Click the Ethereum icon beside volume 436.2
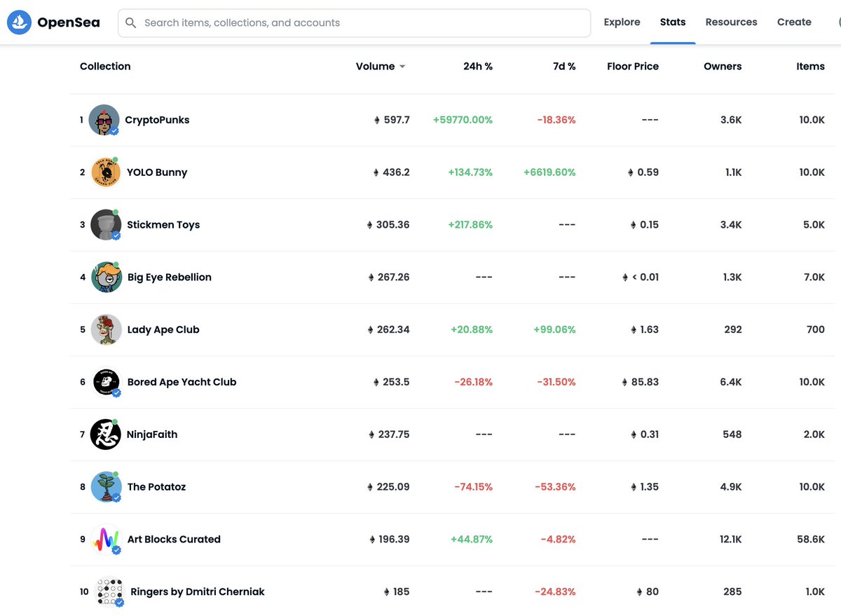The height and width of the screenshot is (616, 841). click(x=376, y=172)
